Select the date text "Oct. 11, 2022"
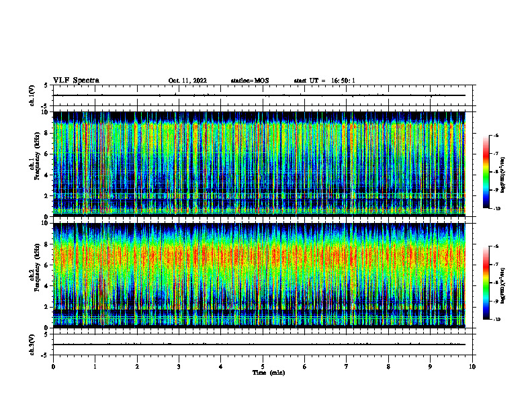Viewport: 532px width, 411px height. point(187,81)
